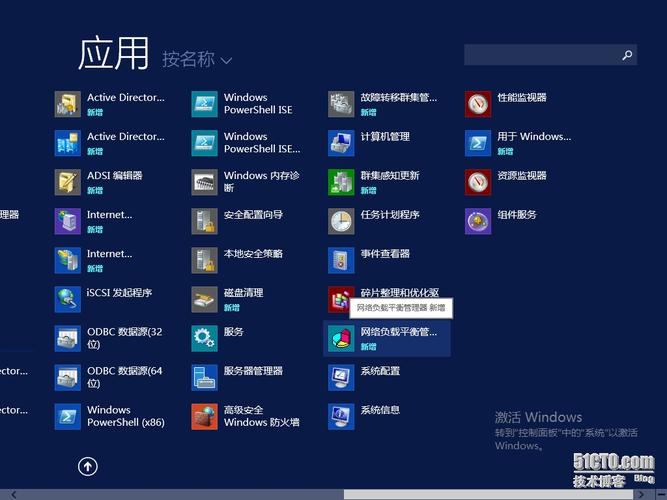
Task: Click the scrollbar left arrow
Action: click(14, 494)
